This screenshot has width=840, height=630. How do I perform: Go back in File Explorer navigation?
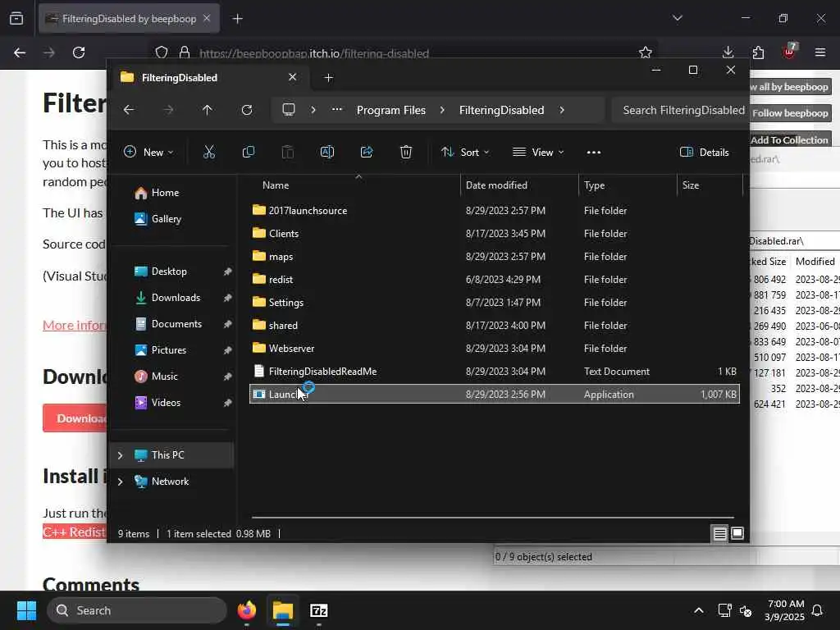[129, 110]
